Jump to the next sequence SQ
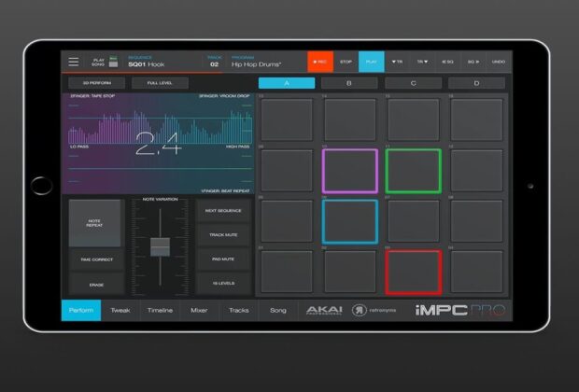The image size is (579, 392). click(473, 62)
